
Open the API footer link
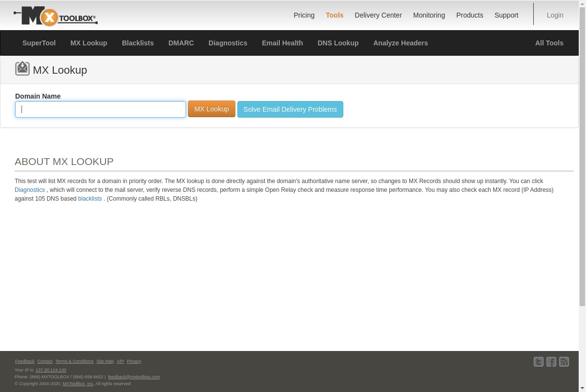click(120, 361)
